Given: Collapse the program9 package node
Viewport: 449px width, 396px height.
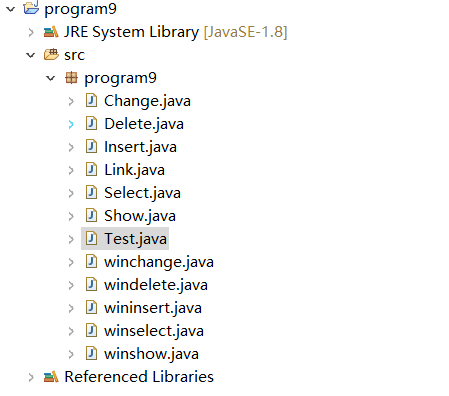Looking at the screenshot, I should (51, 78).
